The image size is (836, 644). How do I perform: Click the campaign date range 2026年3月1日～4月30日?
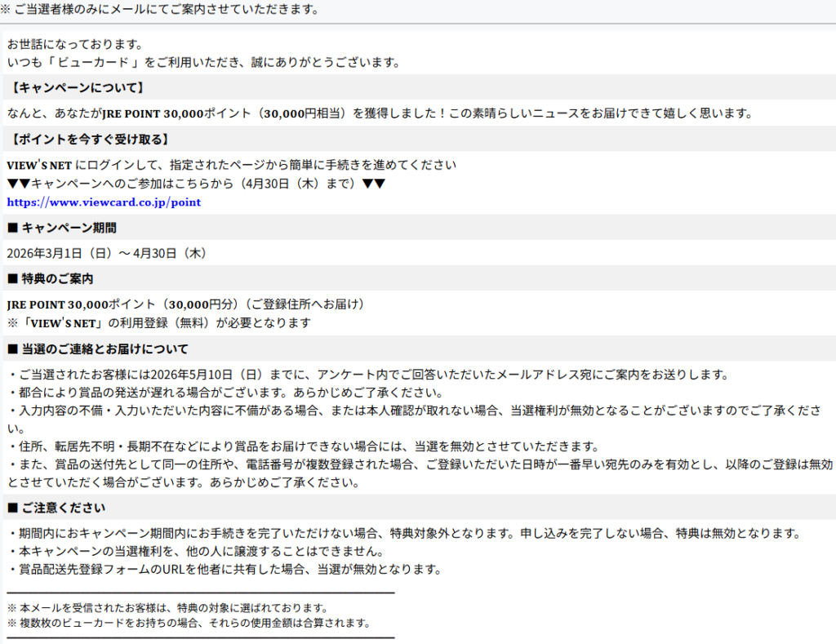pyautogui.click(x=106, y=253)
